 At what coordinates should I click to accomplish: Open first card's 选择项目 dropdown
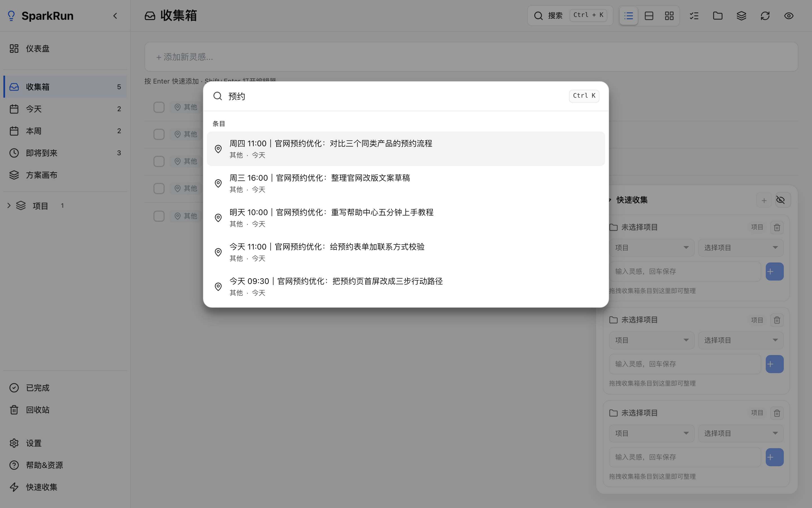pyautogui.click(x=741, y=248)
